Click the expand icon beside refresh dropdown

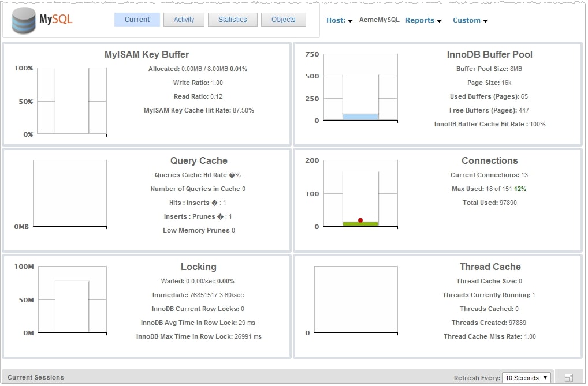tap(568, 378)
